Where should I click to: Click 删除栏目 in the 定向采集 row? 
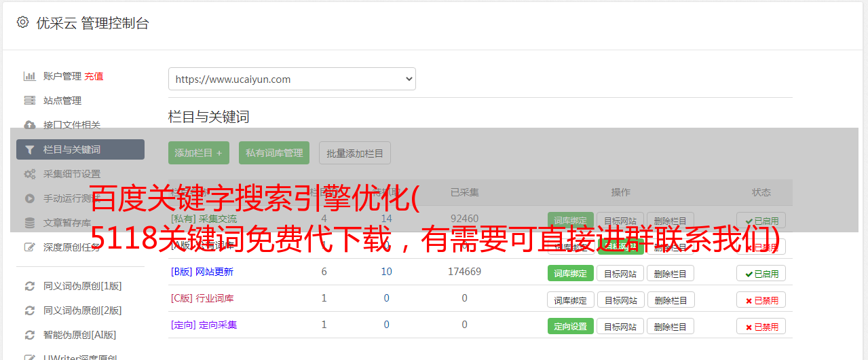tap(671, 326)
